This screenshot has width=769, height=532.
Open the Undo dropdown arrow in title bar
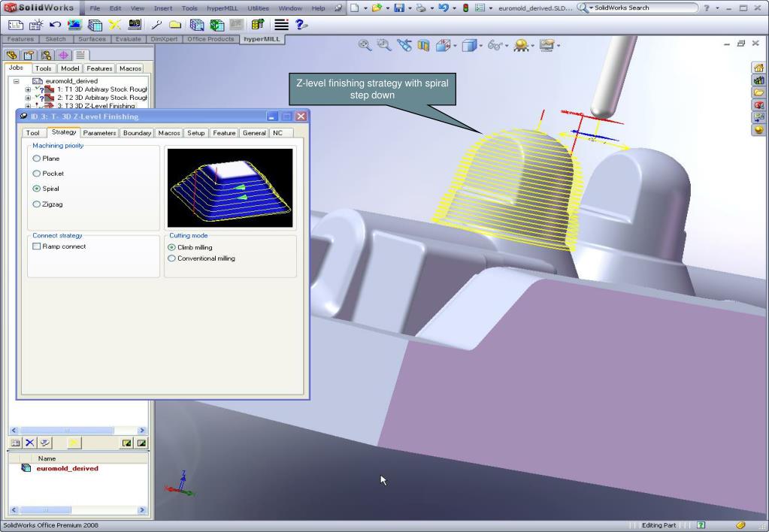(455, 8)
